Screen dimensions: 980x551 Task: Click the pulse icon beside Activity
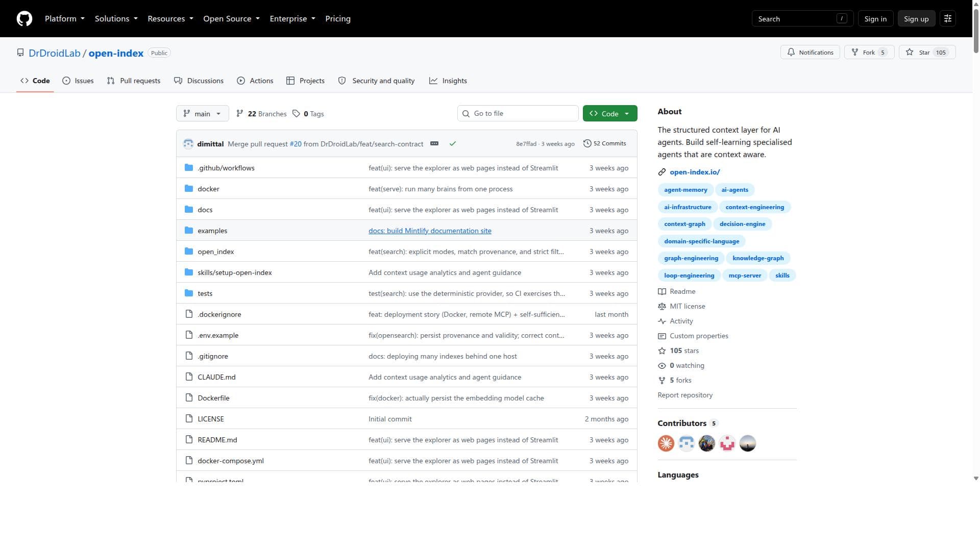662,321
